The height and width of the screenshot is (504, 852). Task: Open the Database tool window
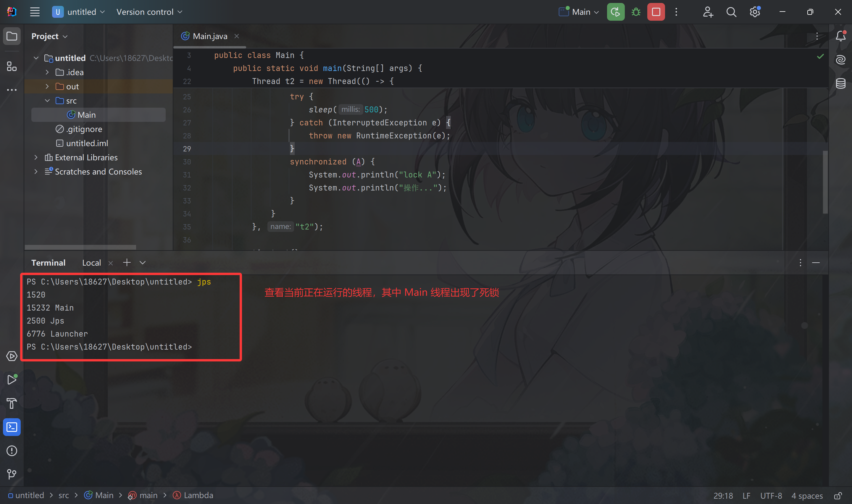click(x=840, y=83)
